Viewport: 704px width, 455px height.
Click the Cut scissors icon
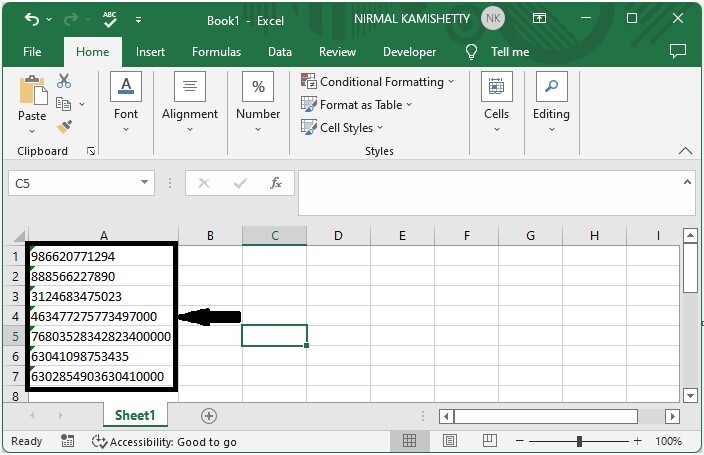[65, 81]
